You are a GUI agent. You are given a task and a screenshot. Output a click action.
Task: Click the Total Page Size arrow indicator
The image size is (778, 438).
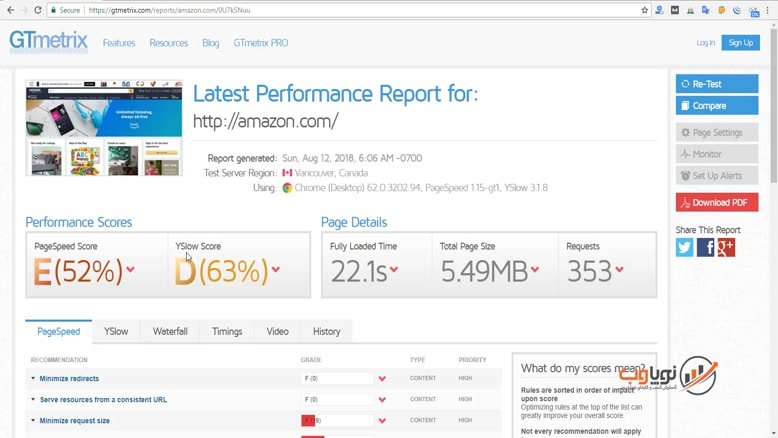535,269
